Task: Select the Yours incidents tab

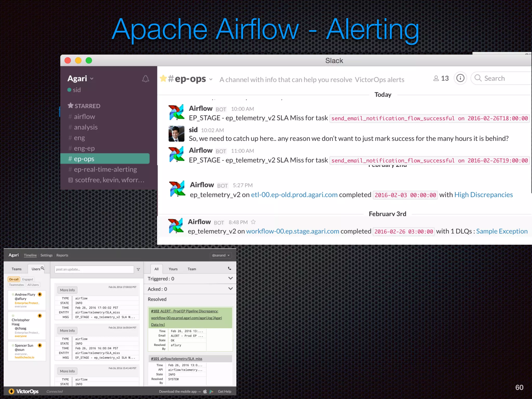Action: (x=173, y=269)
